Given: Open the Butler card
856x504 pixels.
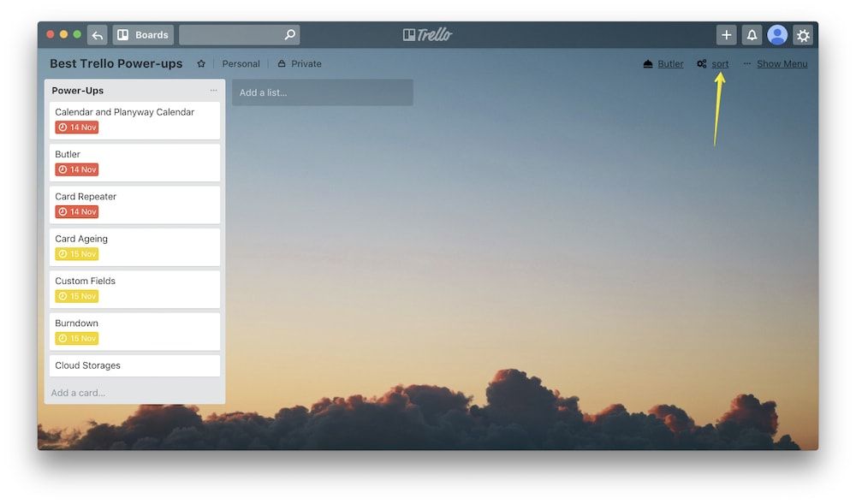Looking at the screenshot, I should point(135,163).
